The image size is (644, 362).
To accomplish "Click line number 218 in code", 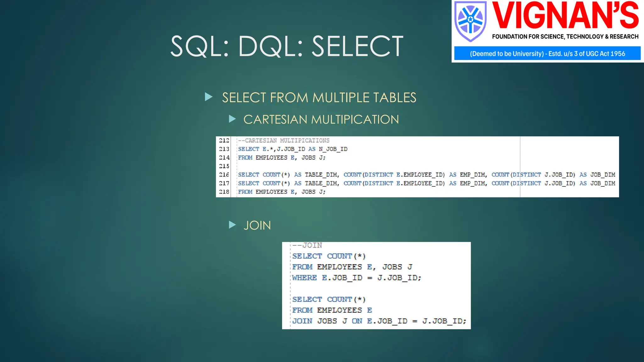I will coord(224,192).
